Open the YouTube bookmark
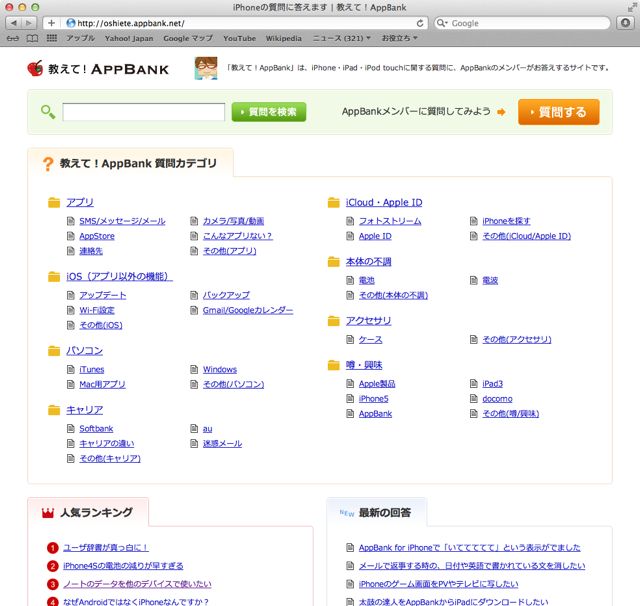 coord(239,38)
